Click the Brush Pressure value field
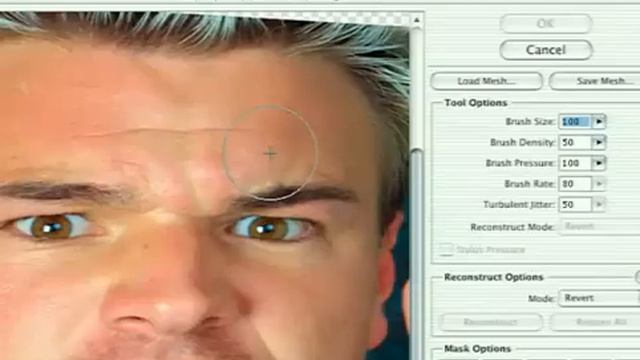Image resolution: width=640 pixels, height=360 pixels. tap(575, 163)
